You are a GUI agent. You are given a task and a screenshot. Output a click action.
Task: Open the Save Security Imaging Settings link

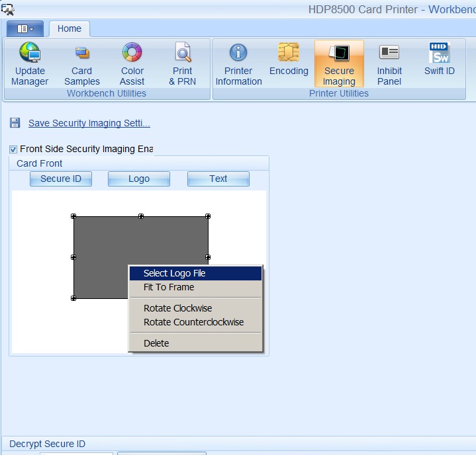(89, 123)
